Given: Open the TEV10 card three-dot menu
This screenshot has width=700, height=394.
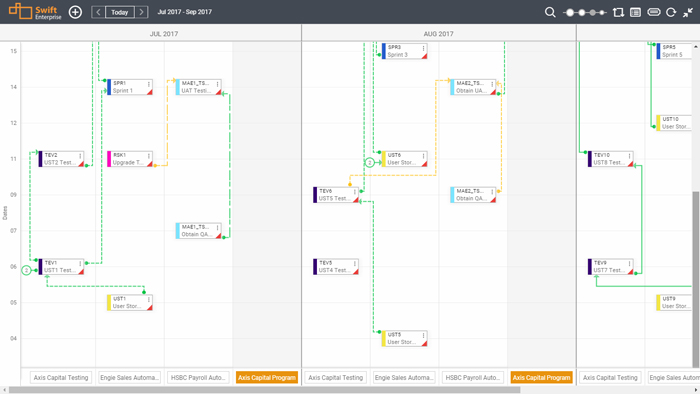Looking at the screenshot, I should [x=629, y=156].
